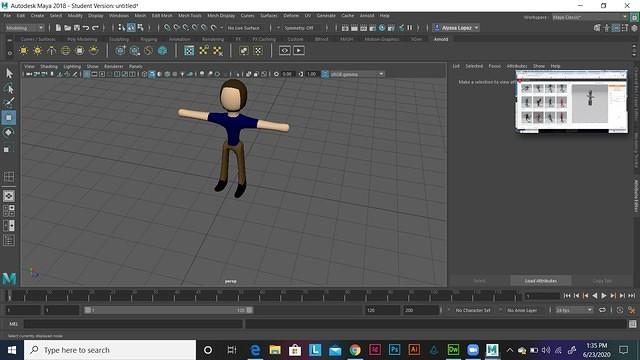Open the 24 fps frame rate dropdown
640x360 pixels.
[574, 310]
